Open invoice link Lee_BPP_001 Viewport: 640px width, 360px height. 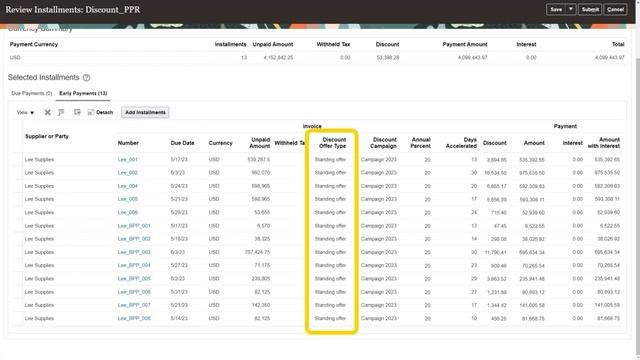[134, 226]
